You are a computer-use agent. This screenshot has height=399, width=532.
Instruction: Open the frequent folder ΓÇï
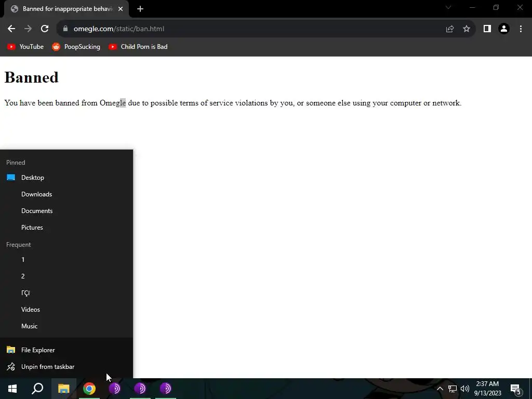coord(66,293)
